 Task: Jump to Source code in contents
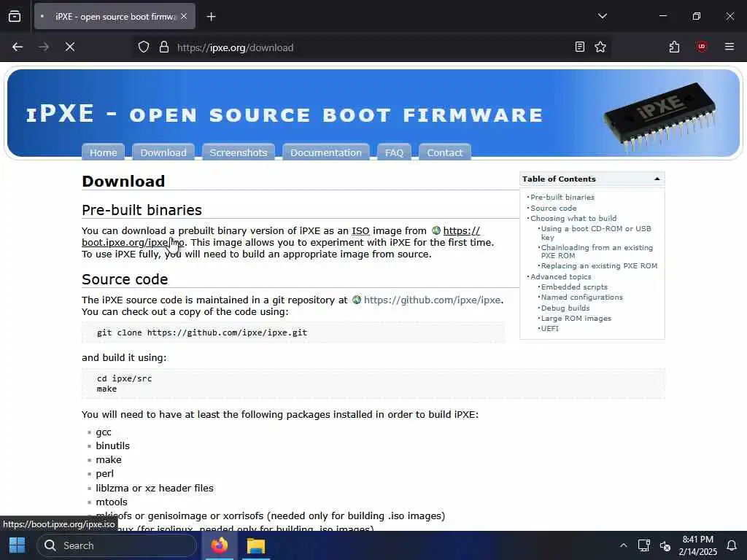click(x=553, y=208)
